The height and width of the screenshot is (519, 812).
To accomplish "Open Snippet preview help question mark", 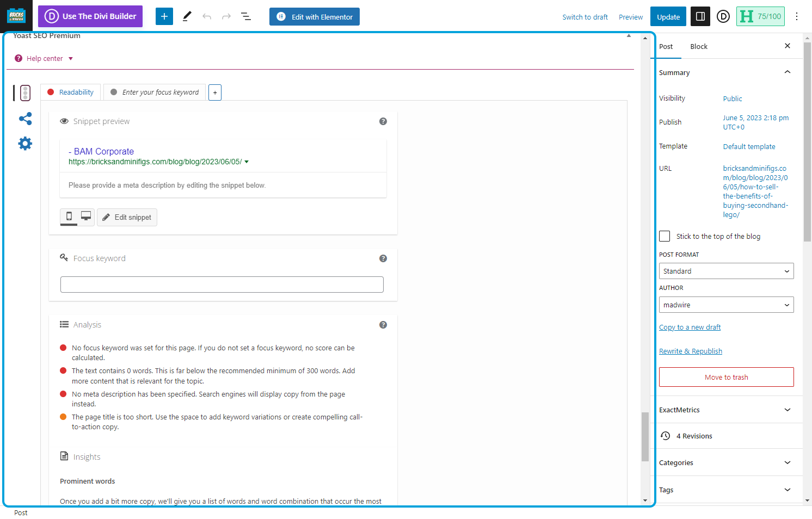I will [x=383, y=121].
